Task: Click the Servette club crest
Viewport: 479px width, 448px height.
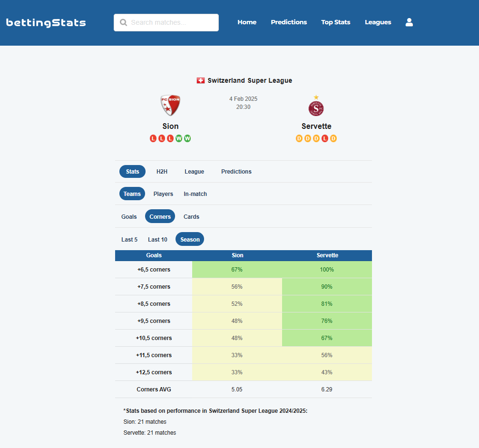Action: 316,106
